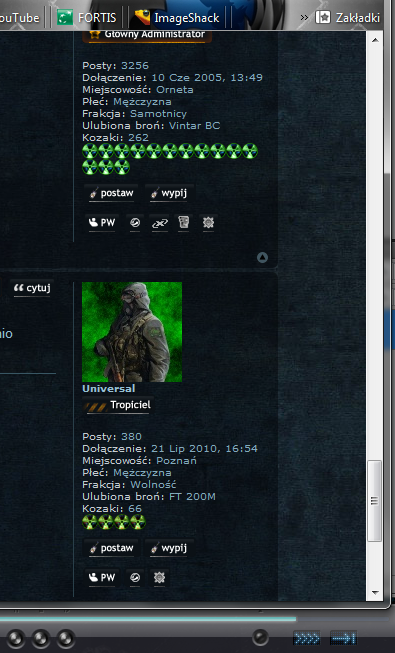Open the Xfire icon link in the administrator's profile
The image size is (395, 653).
(159, 223)
